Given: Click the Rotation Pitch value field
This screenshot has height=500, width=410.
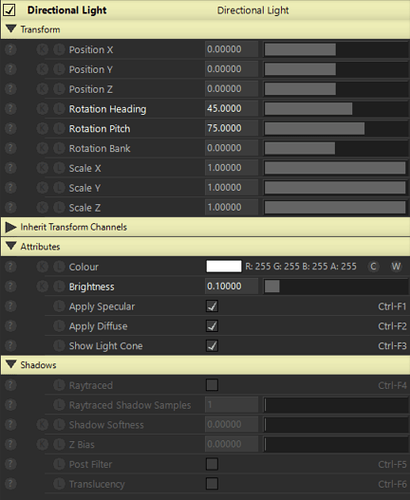Looking at the screenshot, I should pyautogui.click(x=231, y=128).
